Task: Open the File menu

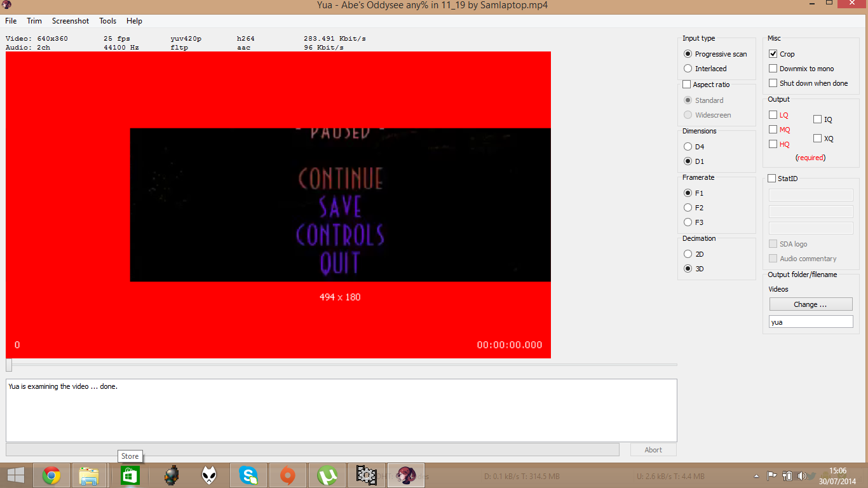Action: click(x=11, y=21)
